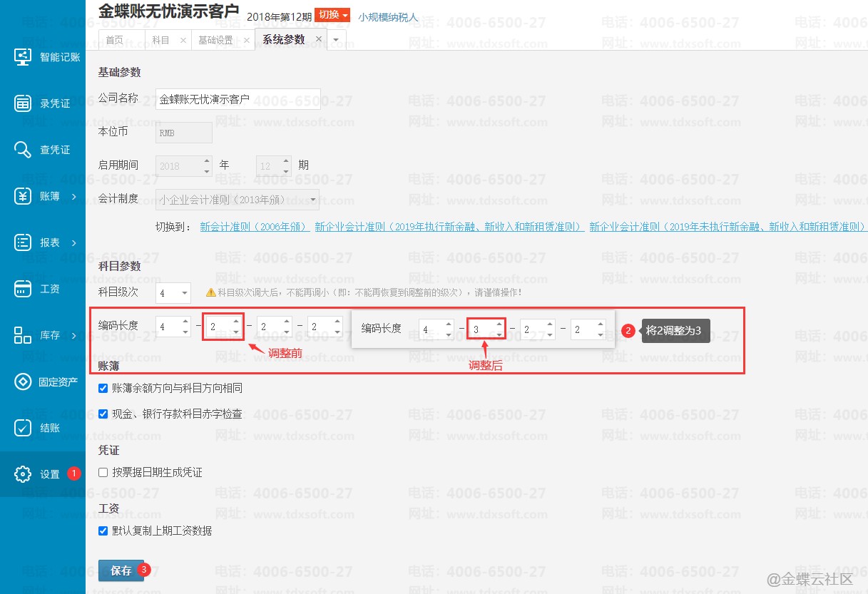Switch to the 首页 tab

114,40
